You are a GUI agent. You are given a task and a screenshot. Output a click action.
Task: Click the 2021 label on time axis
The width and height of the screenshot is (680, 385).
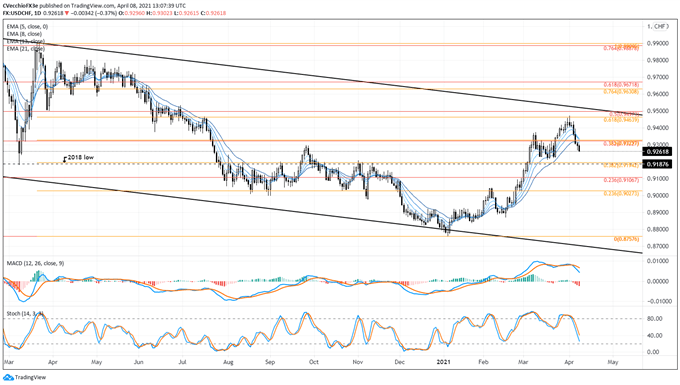click(444, 362)
